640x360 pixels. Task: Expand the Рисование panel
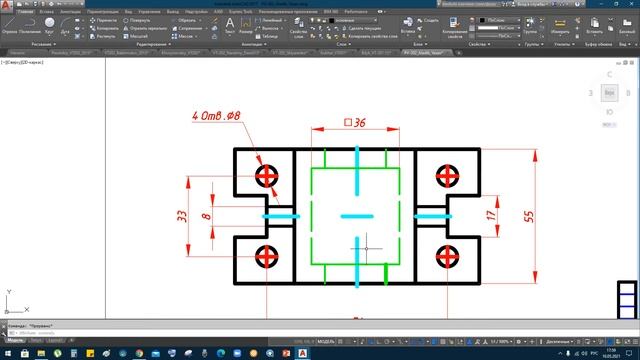point(44,44)
